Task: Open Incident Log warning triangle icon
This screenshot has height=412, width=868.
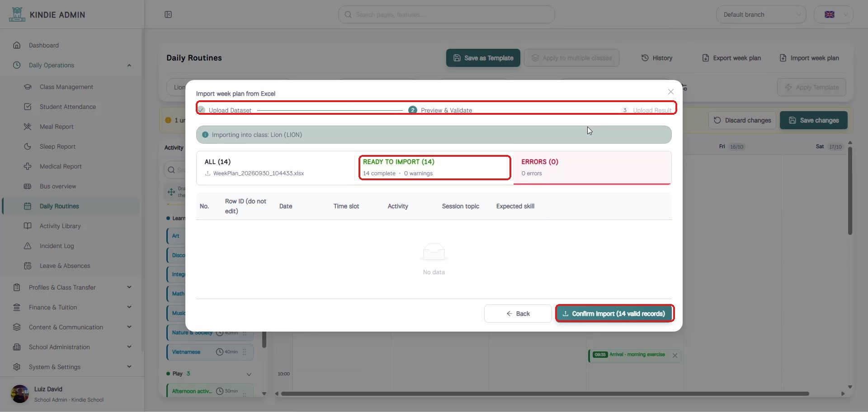Action: tap(28, 246)
